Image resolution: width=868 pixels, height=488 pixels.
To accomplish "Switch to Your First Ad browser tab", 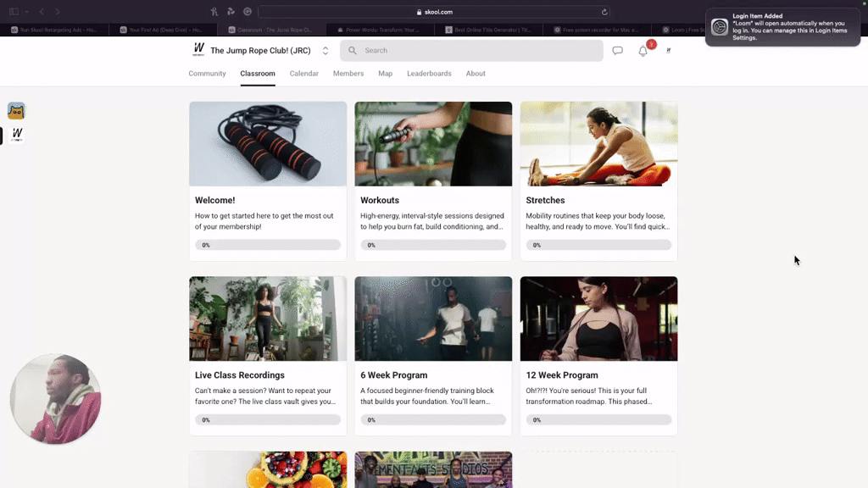I will click(163, 30).
